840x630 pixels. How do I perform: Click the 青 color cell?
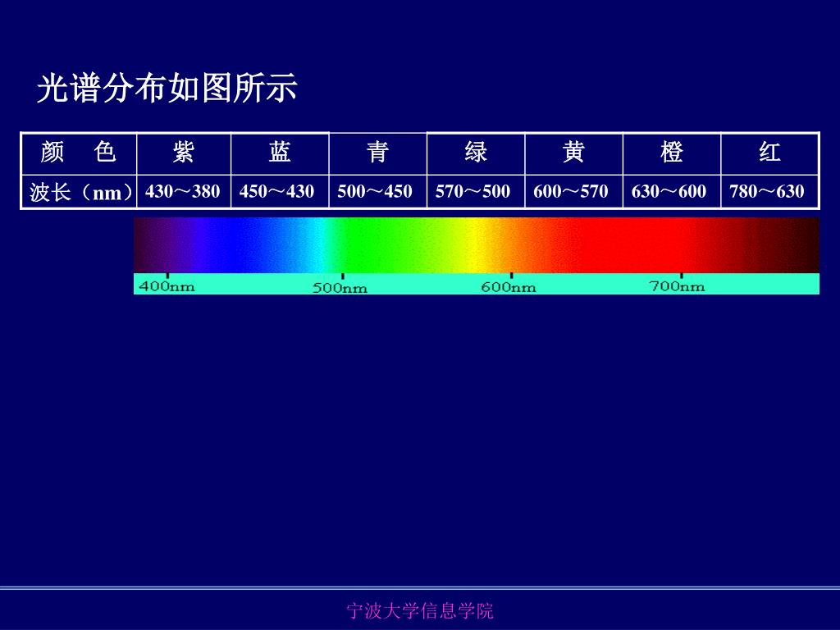tap(377, 153)
